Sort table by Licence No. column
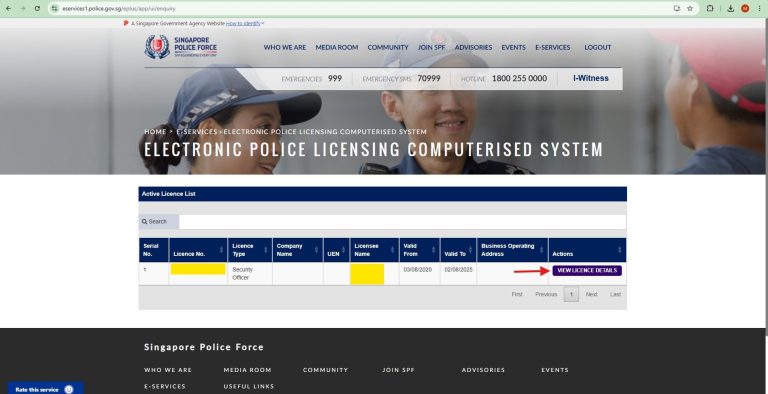Viewport: 768px width, 394px height. tap(198, 250)
